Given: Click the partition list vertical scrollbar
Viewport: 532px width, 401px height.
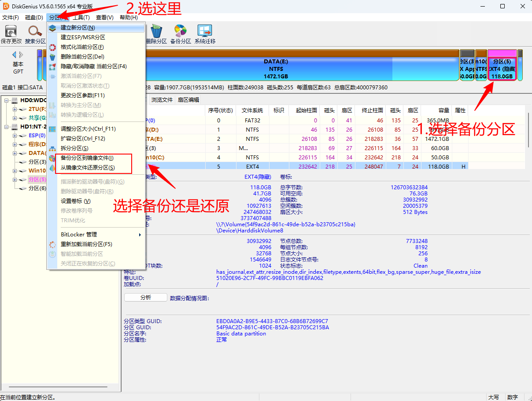Looking at the screenshot, I should point(529,130).
